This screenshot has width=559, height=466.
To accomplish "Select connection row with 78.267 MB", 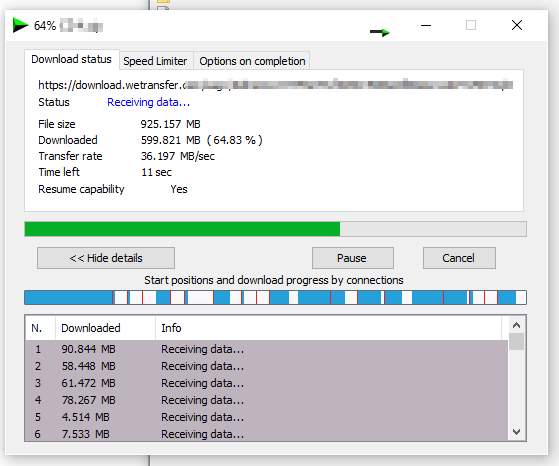I will pos(267,400).
